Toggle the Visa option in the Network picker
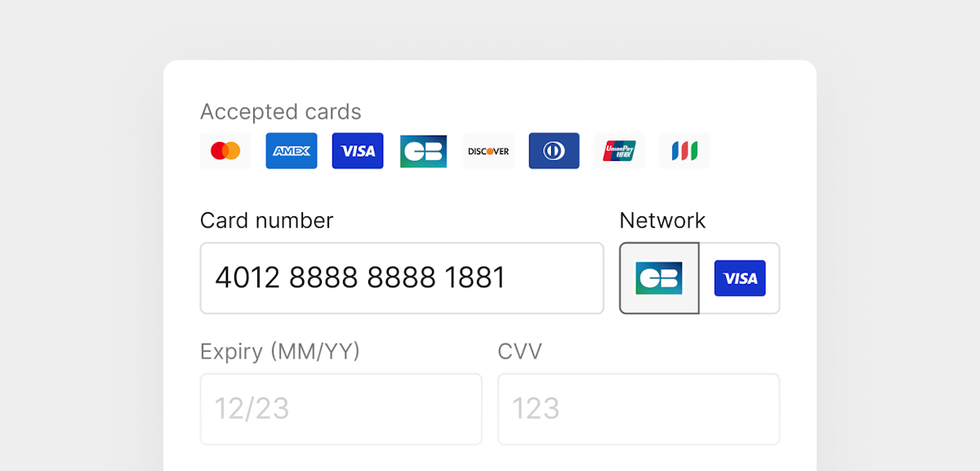Screen dimensions: 980x471 click(741, 278)
